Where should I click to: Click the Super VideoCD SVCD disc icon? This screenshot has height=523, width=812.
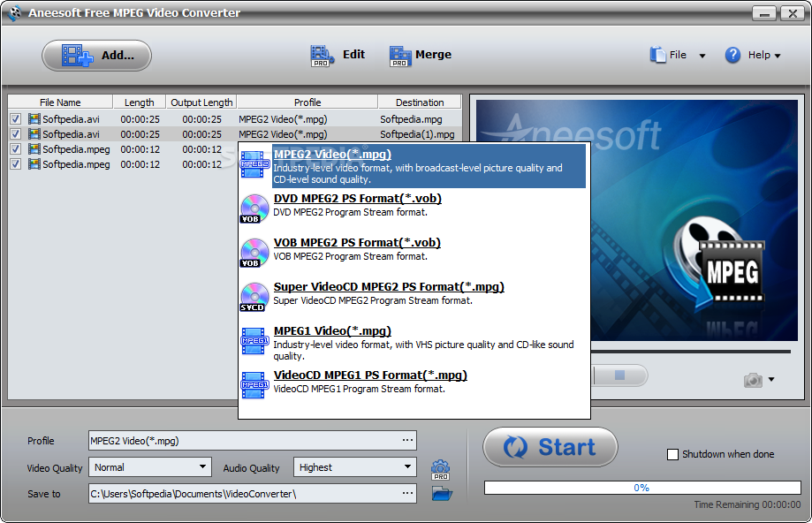[x=254, y=297]
